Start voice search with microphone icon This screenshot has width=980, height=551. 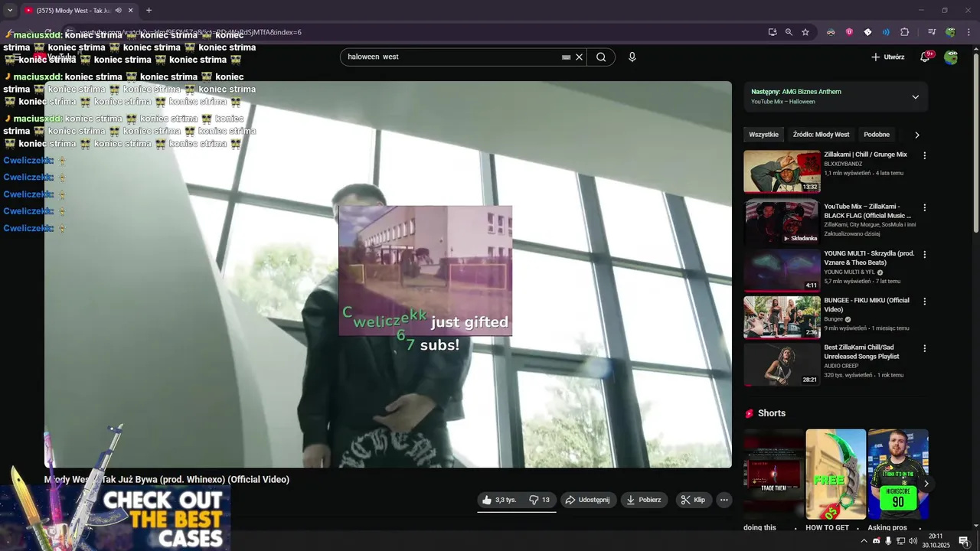tap(632, 57)
